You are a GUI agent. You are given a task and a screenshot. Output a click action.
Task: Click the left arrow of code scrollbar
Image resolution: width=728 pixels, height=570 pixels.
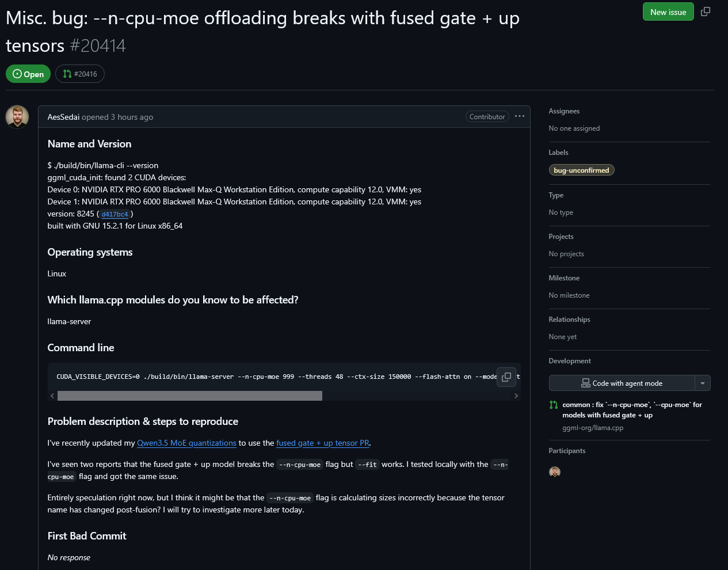(x=52, y=396)
